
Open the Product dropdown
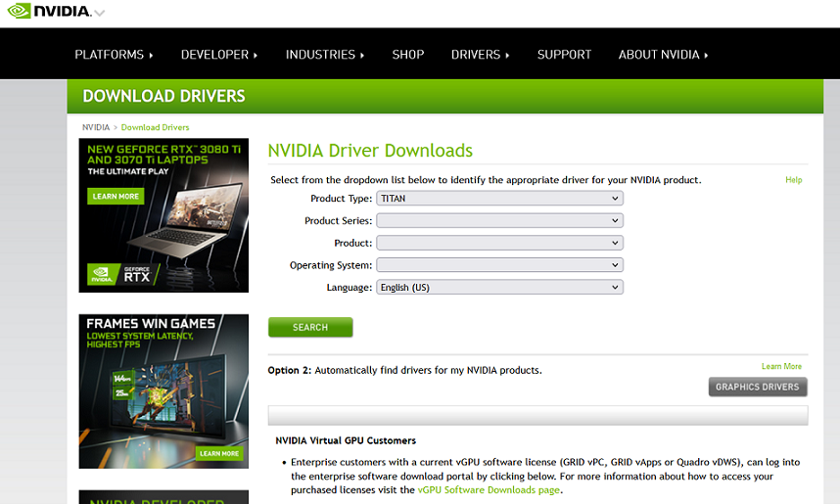pos(500,243)
